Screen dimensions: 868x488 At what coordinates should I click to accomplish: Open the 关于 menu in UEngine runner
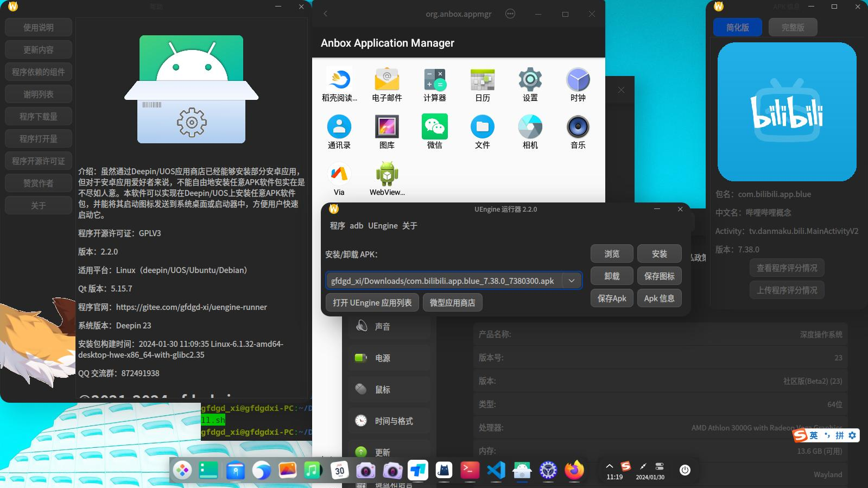click(410, 226)
